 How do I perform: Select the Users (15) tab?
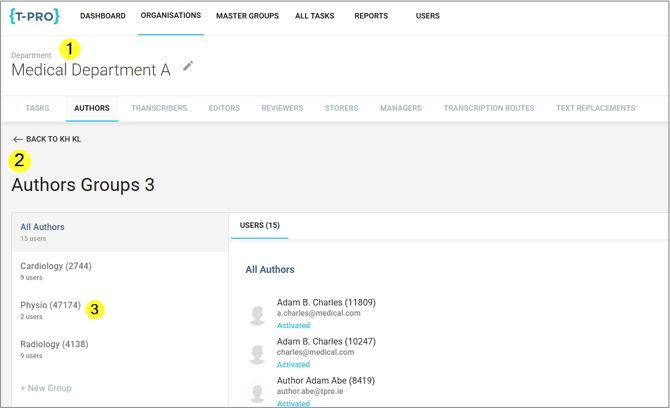click(259, 225)
